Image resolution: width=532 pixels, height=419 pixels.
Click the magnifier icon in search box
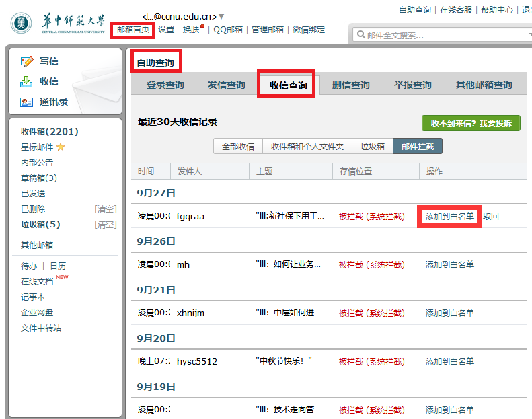point(360,35)
